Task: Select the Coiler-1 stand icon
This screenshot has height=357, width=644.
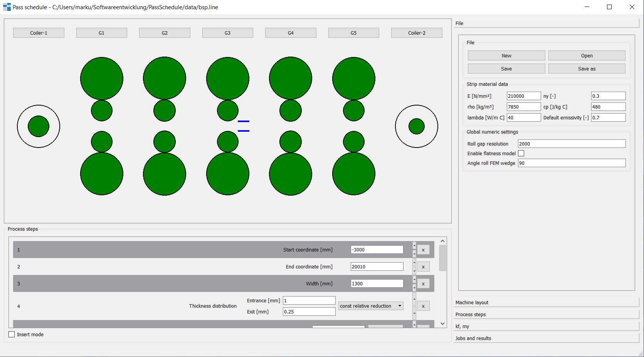Action: click(39, 33)
